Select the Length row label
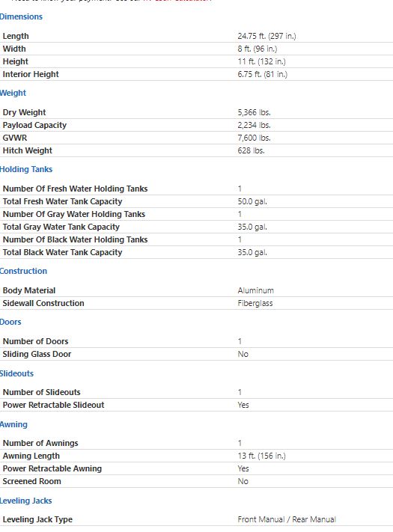The width and height of the screenshot is (393, 532). [x=16, y=36]
